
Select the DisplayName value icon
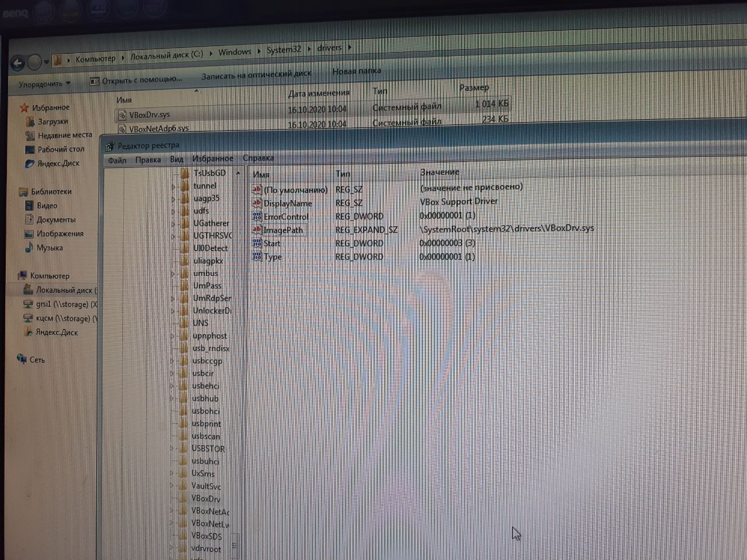click(257, 203)
